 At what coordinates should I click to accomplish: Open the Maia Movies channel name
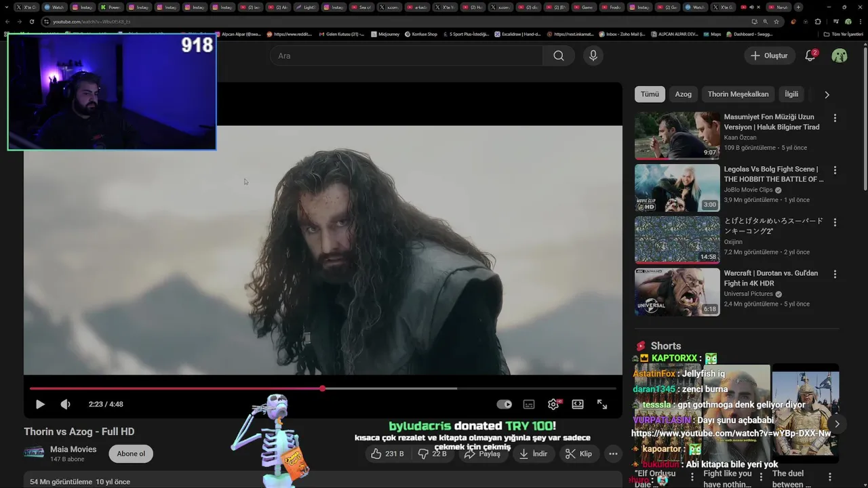coord(73,449)
